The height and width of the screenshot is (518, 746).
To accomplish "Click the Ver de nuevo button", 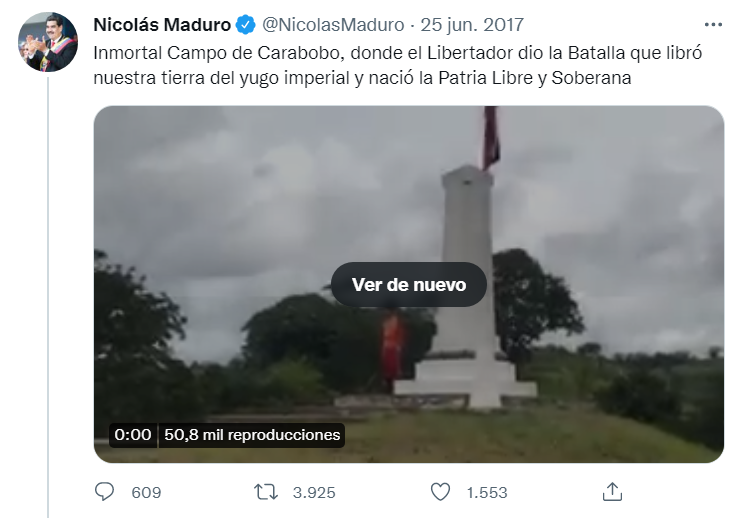I will (409, 284).
